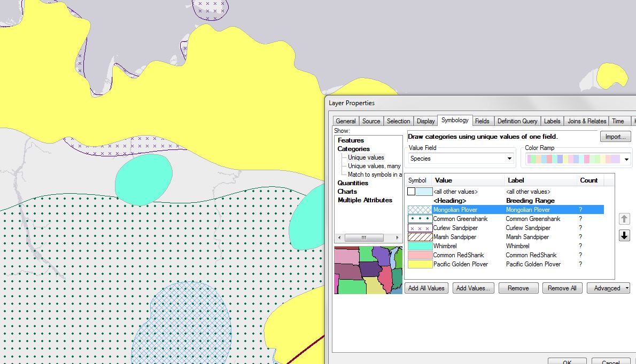Click the Common RedShank pink symbol
The width and height of the screenshot is (636, 364).
pos(420,255)
